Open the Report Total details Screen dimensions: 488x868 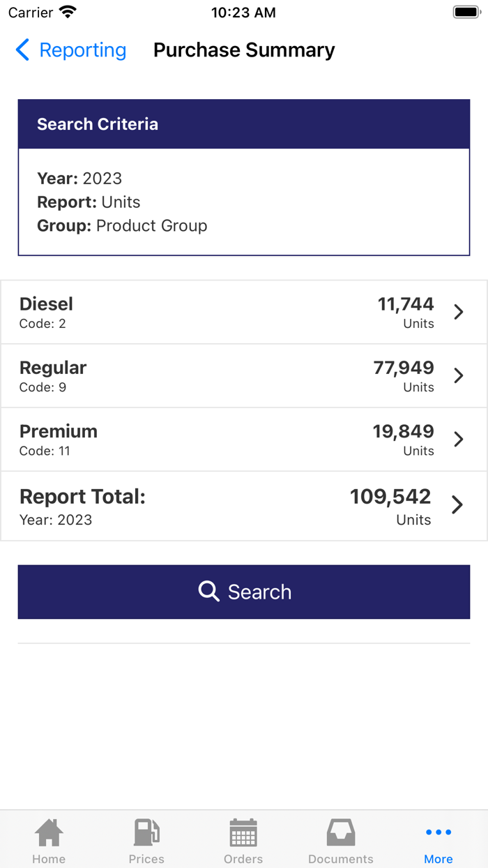(x=458, y=505)
